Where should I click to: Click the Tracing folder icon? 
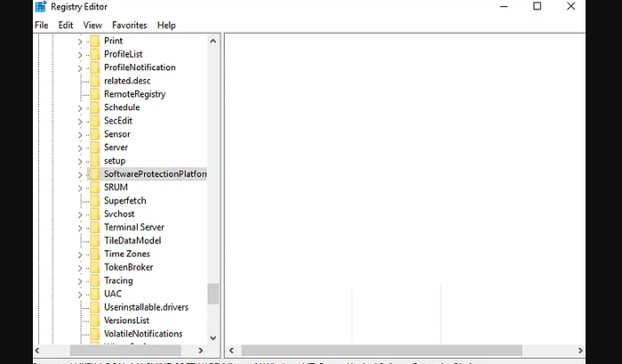tap(95, 281)
